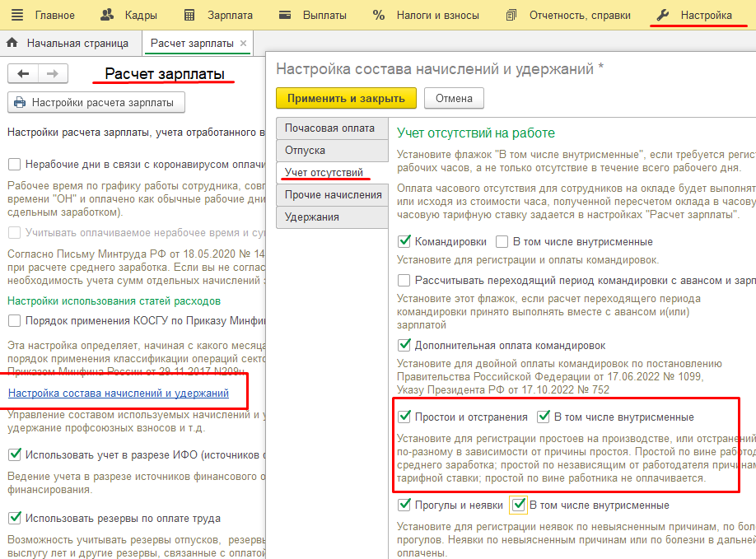Select the Почасовая оплата section
The width and height of the screenshot is (756, 559).
click(332, 128)
